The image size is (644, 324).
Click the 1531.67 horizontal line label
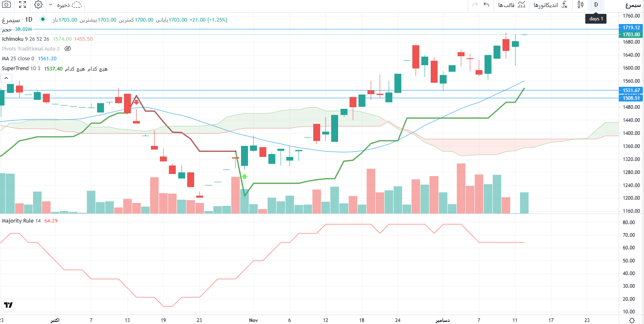point(631,90)
